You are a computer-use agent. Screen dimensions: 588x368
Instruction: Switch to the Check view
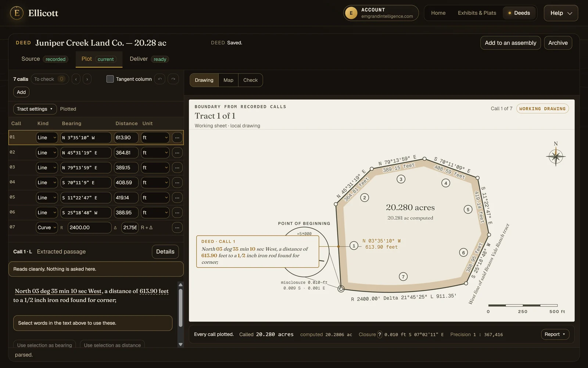click(x=250, y=80)
